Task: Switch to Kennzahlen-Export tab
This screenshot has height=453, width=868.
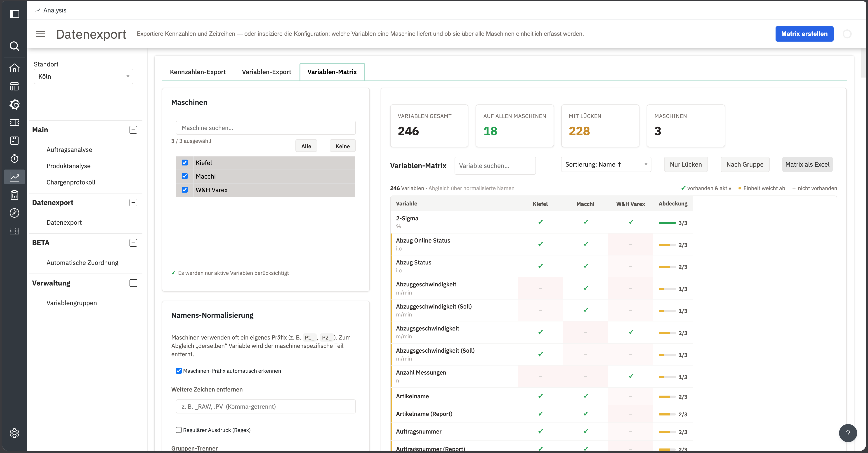Action: pos(198,72)
